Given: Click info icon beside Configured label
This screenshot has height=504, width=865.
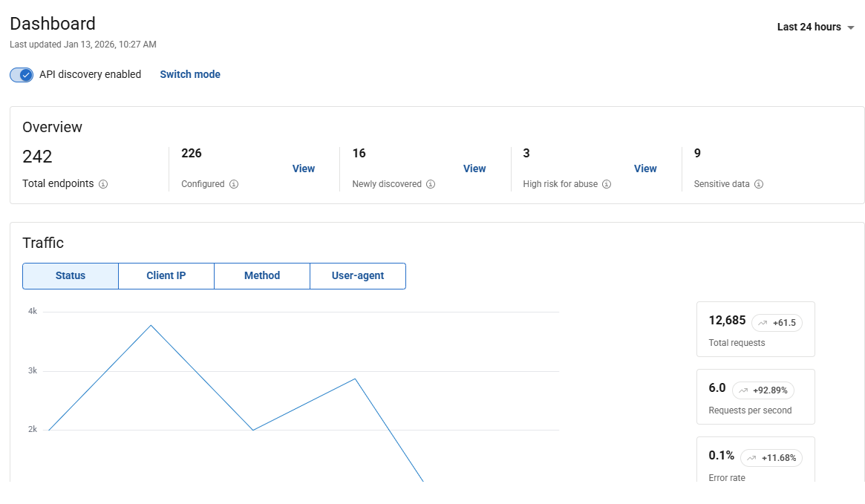Looking at the screenshot, I should [x=234, y=184].
